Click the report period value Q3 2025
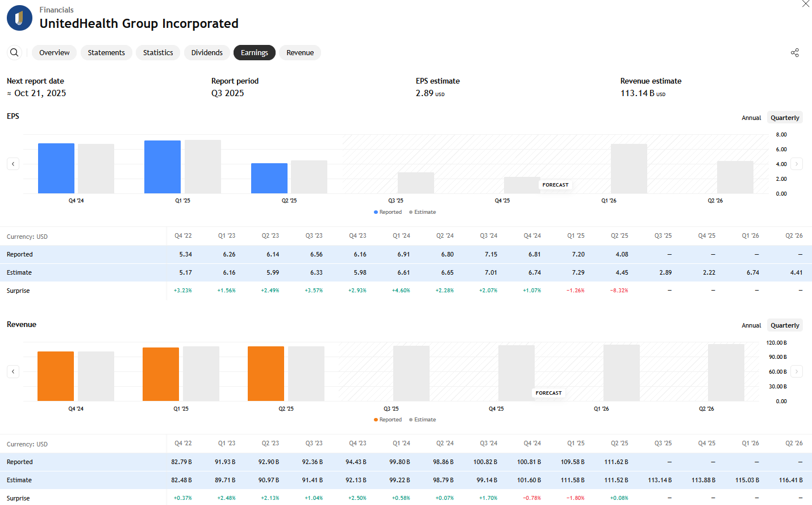 click(x=228, y=93)
